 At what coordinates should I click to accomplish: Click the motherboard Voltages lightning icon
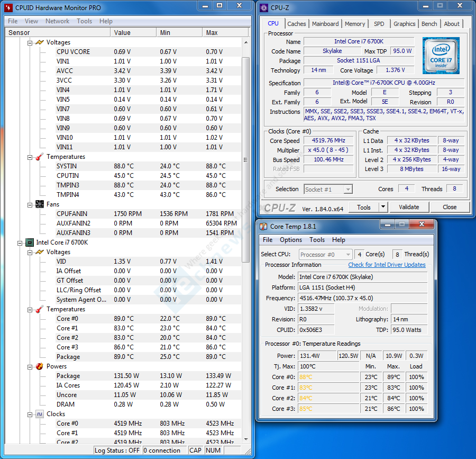pos(40,42)
